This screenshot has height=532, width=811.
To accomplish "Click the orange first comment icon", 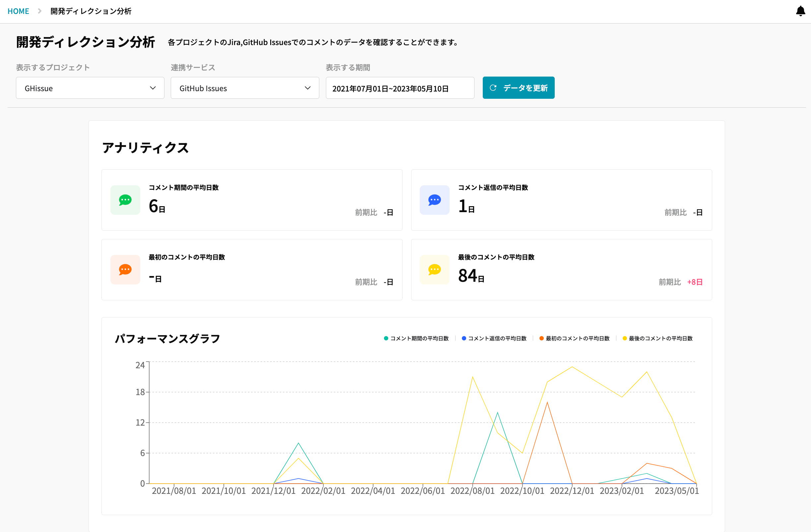I will [x=125, y=269].
